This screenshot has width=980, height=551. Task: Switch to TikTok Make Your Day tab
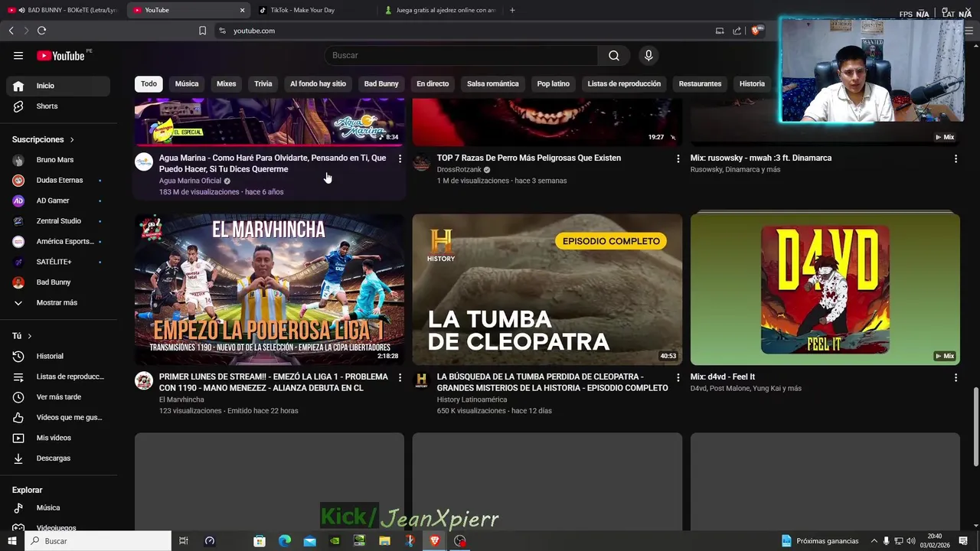(313, 10)
